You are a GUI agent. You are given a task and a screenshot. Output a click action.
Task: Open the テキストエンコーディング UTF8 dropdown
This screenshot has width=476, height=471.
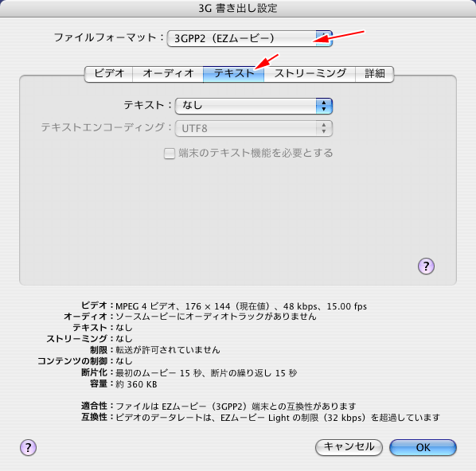(x=254, y=128)
